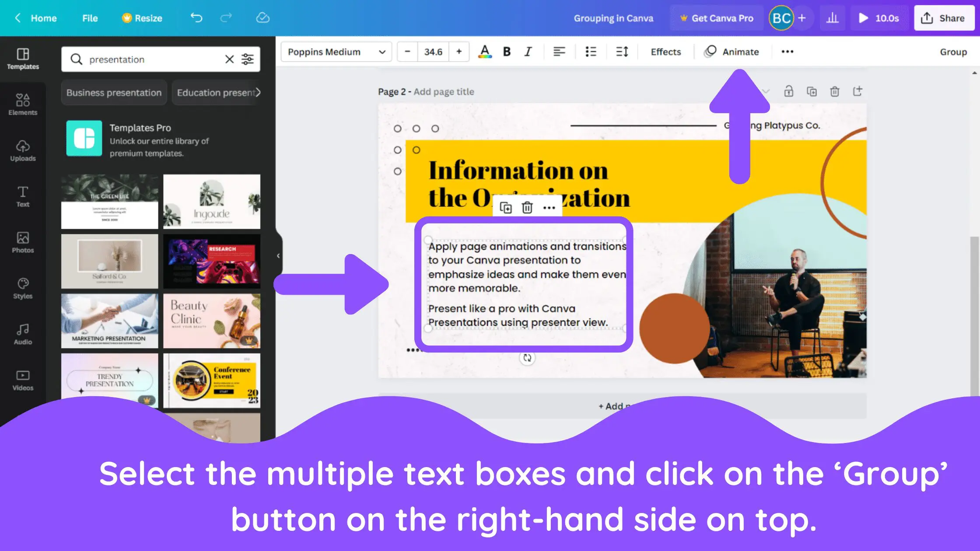Choose the Research gaming template

(x=212, y=261)
